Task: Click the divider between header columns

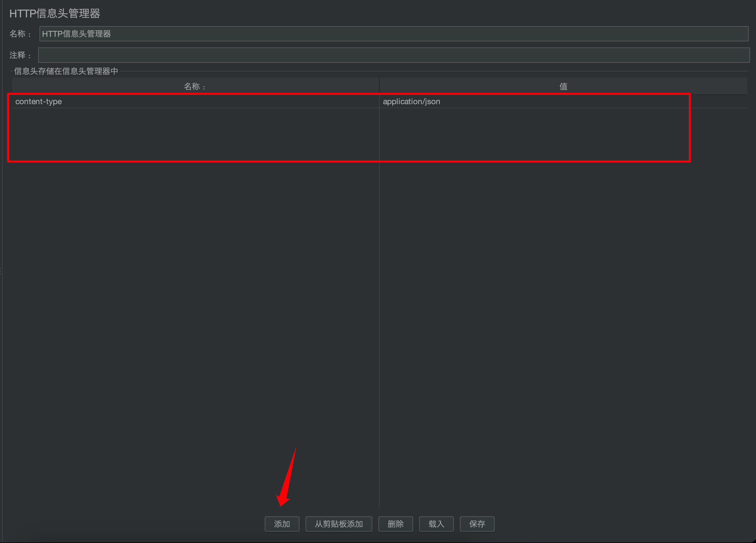Action: (x=379, y=86)
